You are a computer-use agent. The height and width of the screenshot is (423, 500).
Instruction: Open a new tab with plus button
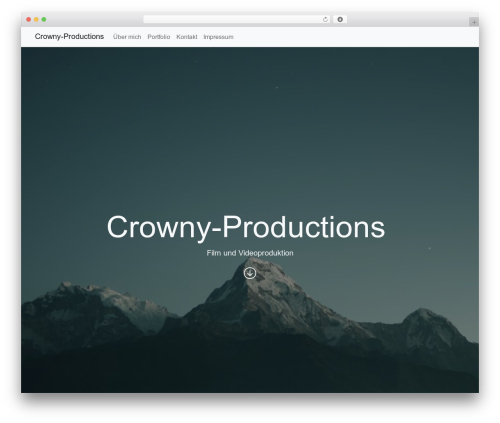474,22
